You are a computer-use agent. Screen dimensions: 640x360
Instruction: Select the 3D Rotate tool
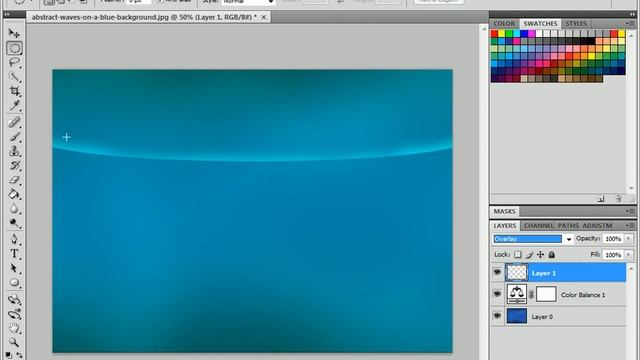pyautogui.click(x=14, y=299)
